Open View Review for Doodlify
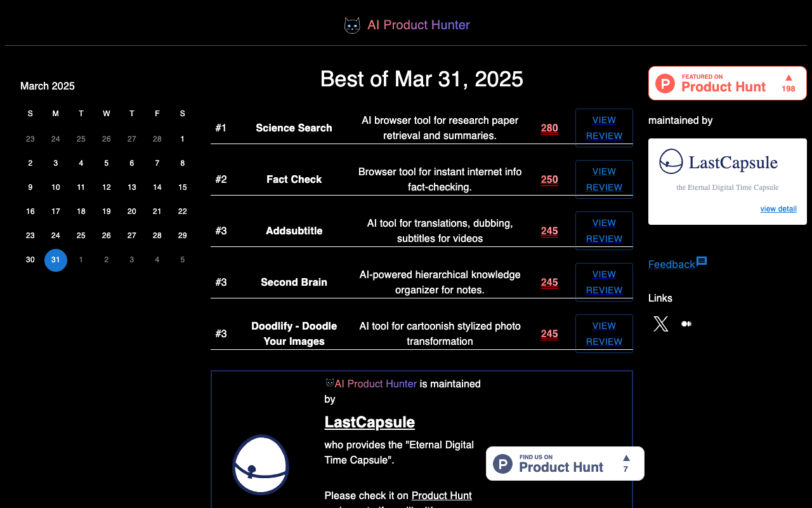 tap(604, 333)
